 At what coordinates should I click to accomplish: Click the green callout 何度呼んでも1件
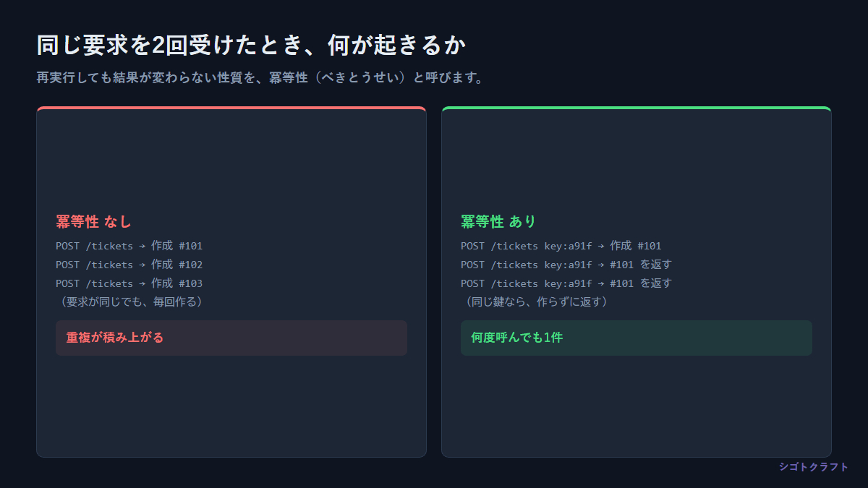(637, 338)
